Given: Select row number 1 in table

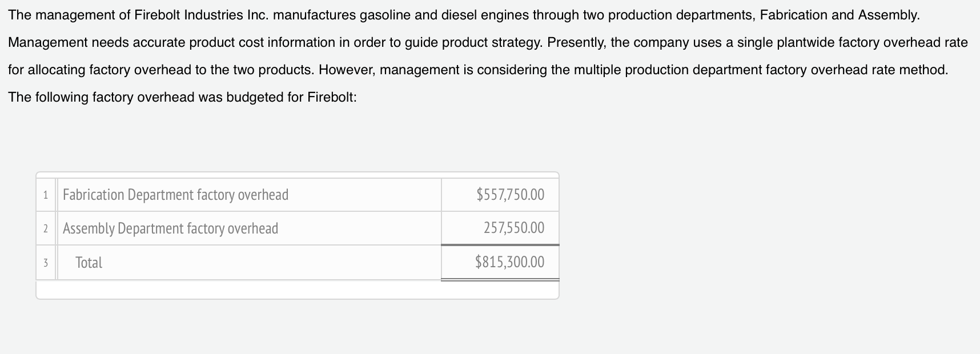Looking at the screenshot, I should pyautogui.click(x=46, y=195).
